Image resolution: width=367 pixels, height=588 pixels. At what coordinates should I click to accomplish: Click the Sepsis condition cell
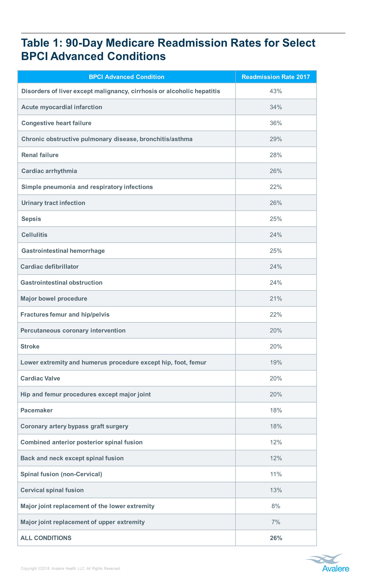tap(31, 219)
